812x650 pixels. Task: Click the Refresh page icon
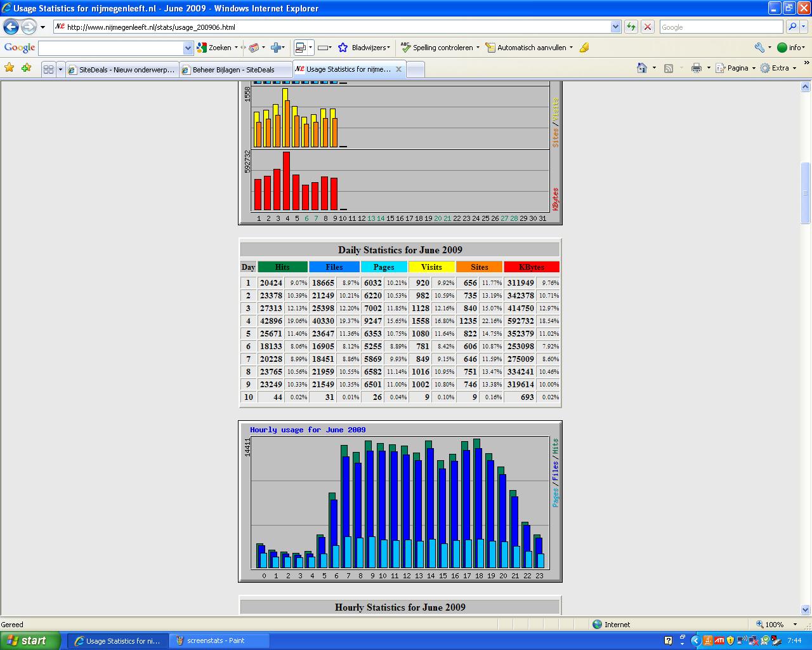point(631,27)
